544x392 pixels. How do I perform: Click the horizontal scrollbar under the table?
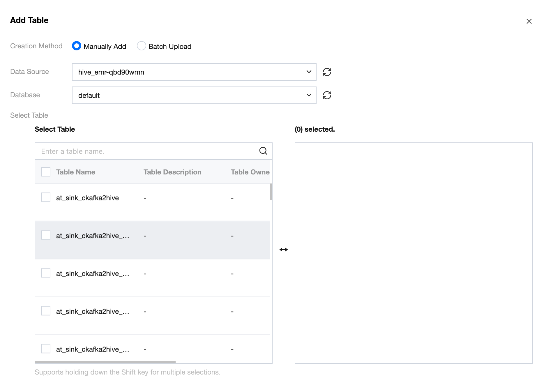coord(105,362)
